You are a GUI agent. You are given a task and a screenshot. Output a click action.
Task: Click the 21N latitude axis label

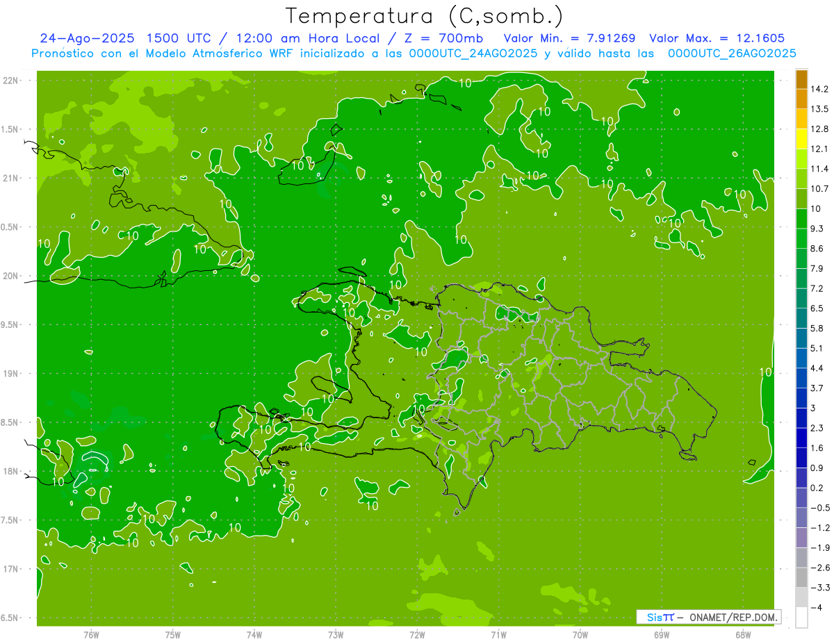(11, 178)
